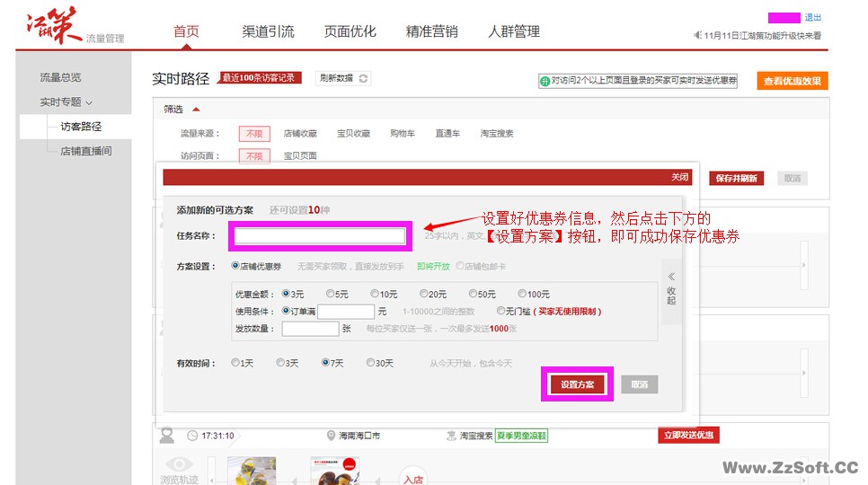Click the clock icon beside 17:31:10
The height and width of the screenshot is (485, 868).
192,436
